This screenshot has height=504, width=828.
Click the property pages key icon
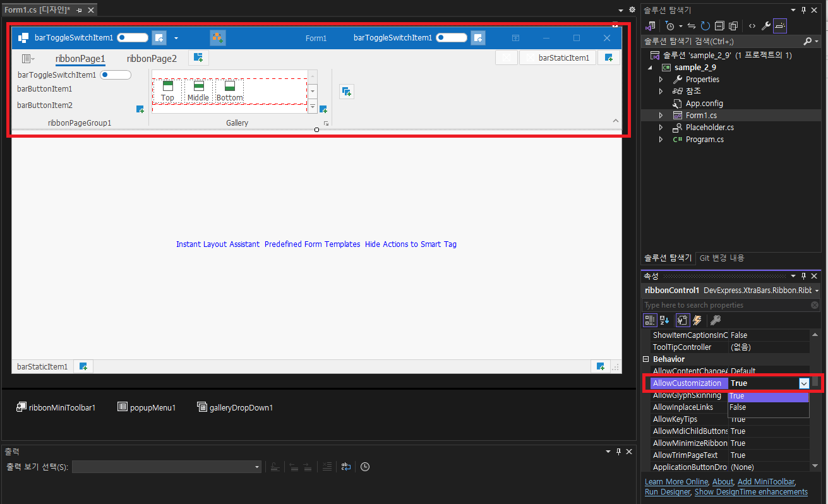coord(716,320)
